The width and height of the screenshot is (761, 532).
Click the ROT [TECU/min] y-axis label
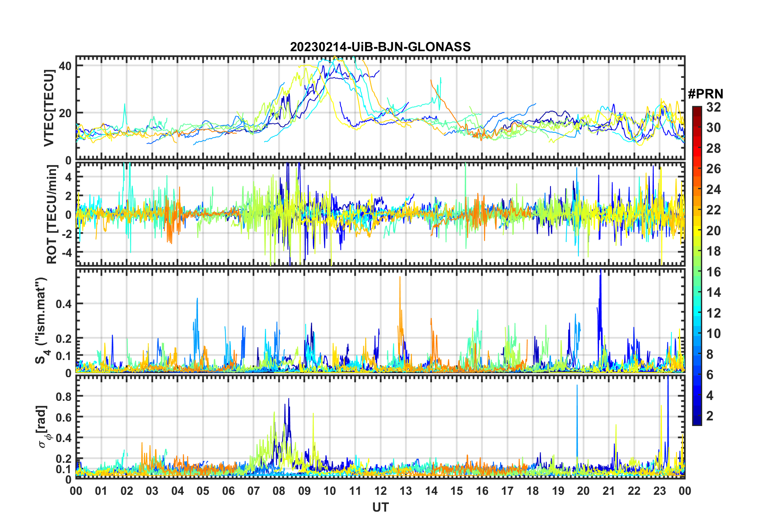point(52,214)
